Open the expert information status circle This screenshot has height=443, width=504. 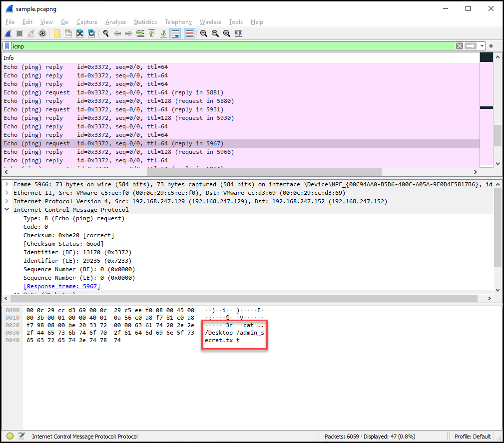point(10,436)
